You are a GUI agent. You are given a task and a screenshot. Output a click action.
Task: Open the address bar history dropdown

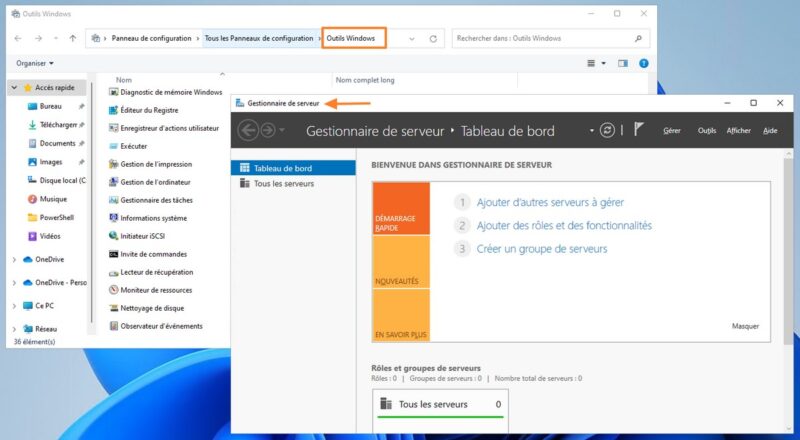pyautogui.click(x=412, y=39)
